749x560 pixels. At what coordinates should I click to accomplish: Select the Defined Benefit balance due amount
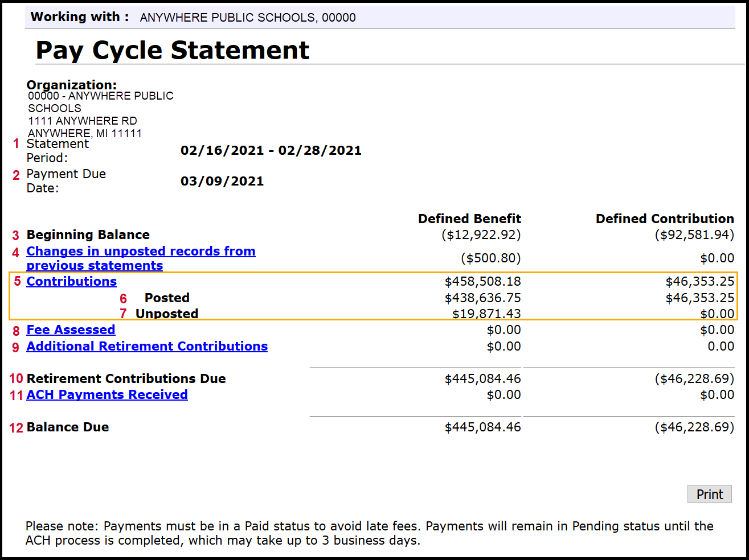[482, 427]
